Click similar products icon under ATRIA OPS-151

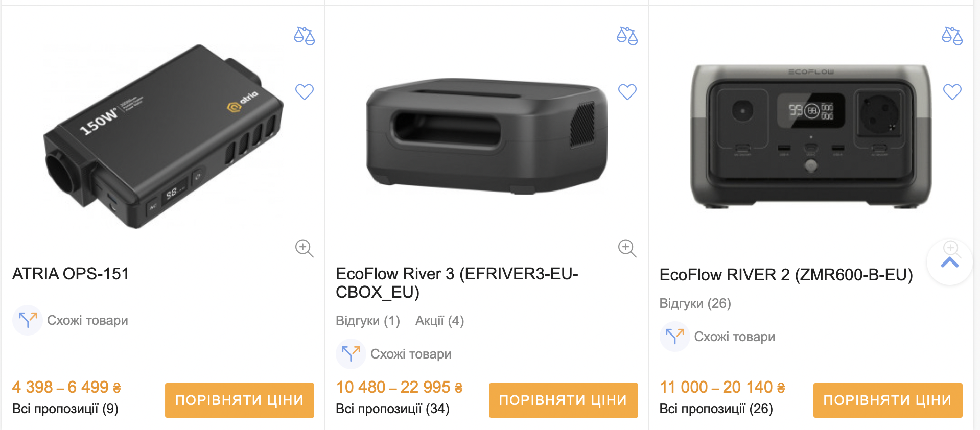click(28, 320)
